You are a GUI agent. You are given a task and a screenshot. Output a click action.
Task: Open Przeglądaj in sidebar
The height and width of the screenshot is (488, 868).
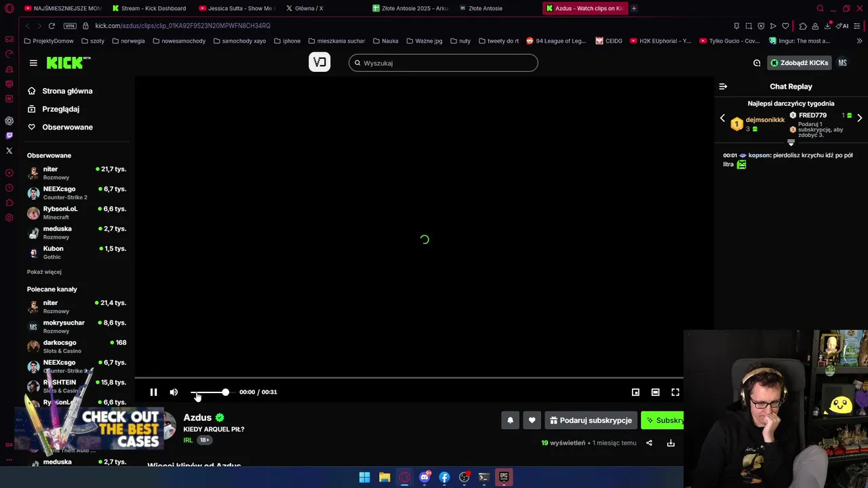click(60, 109)
